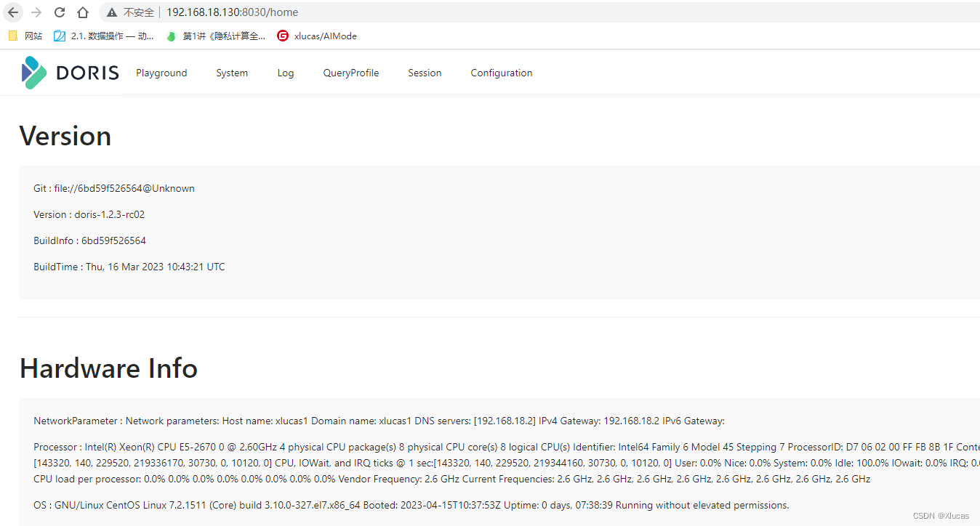Click the not-secure warning triangle icon

[111, 12]
